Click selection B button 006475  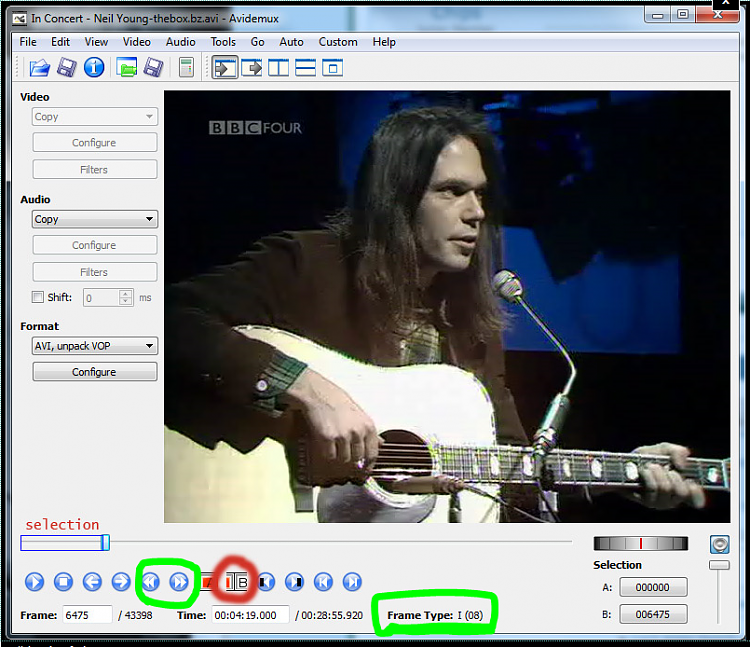(653, 614)
